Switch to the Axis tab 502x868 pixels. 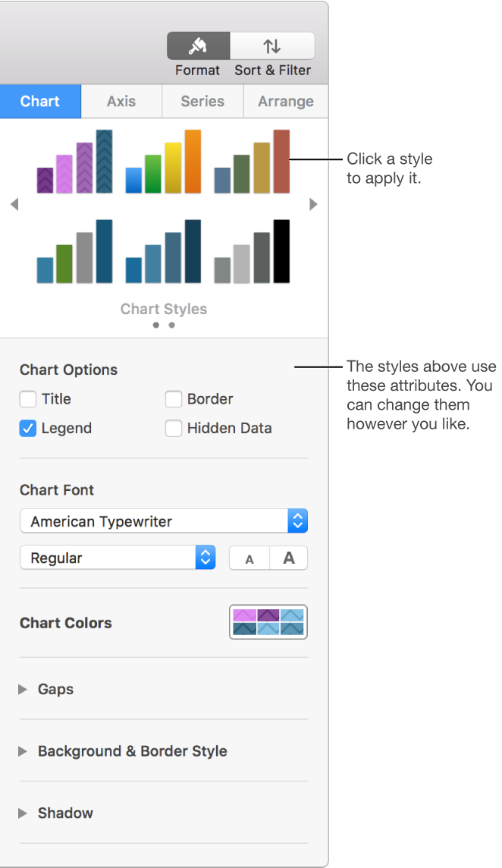coord(121,101)
